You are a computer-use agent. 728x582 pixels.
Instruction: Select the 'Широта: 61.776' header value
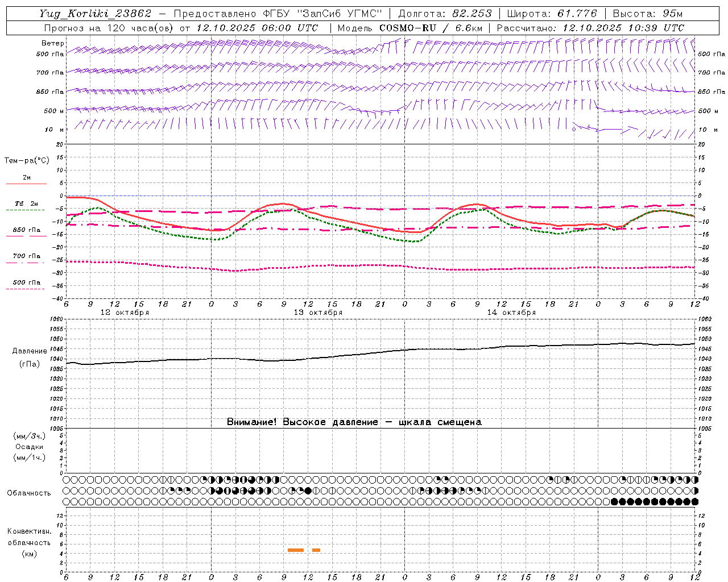point(552,14)
